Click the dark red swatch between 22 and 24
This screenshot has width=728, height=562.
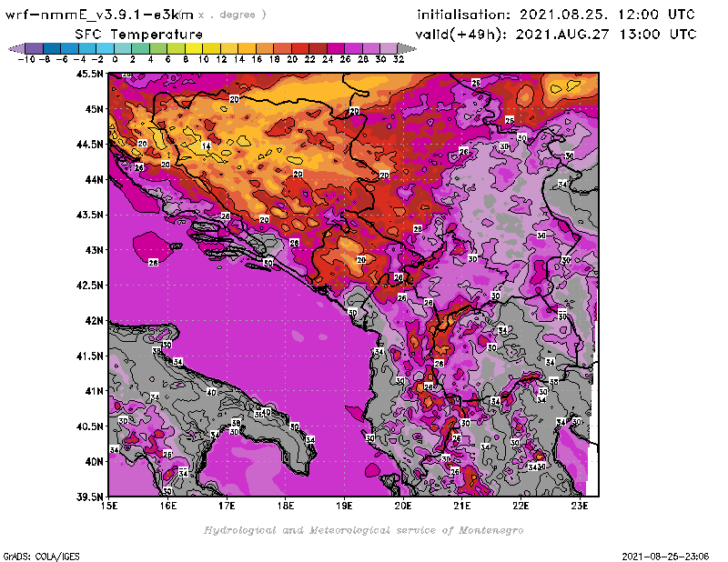pos(318,48)
